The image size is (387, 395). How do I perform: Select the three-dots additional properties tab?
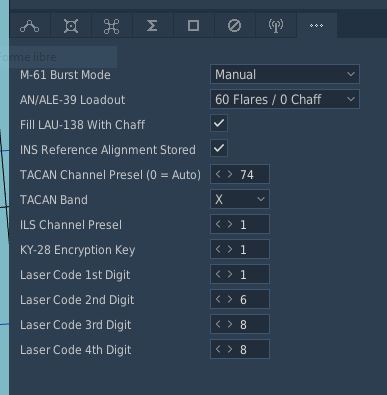point(316,26)
